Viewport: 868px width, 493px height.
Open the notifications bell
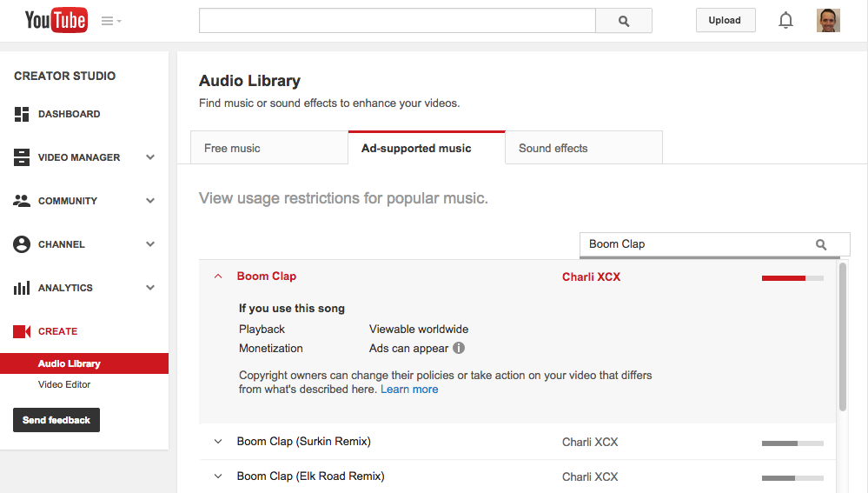(785, 20)
